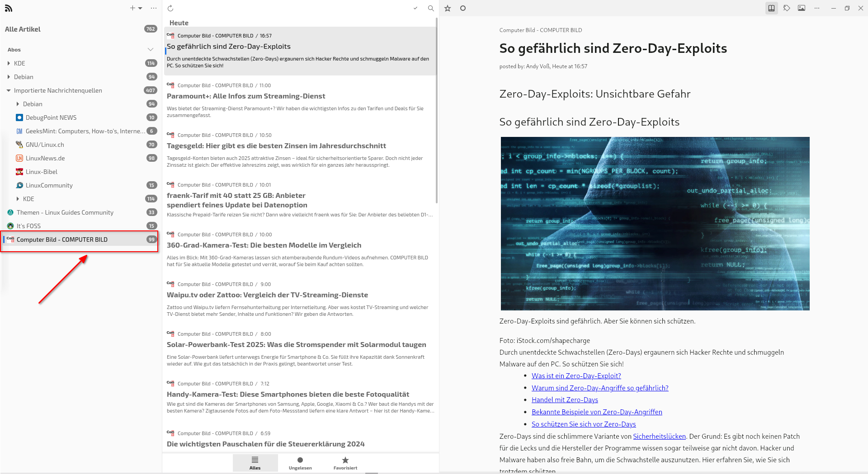Open the Solar-Powerbank-Test 2025 article
Viewport: 868px width, 474px height.
[300, 349]
